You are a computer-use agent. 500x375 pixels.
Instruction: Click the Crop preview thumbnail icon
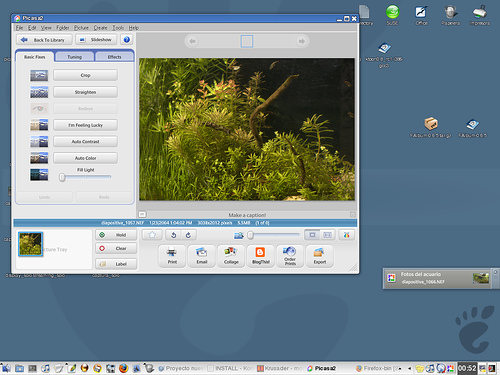pyautogui.click(x=39, y=76)
